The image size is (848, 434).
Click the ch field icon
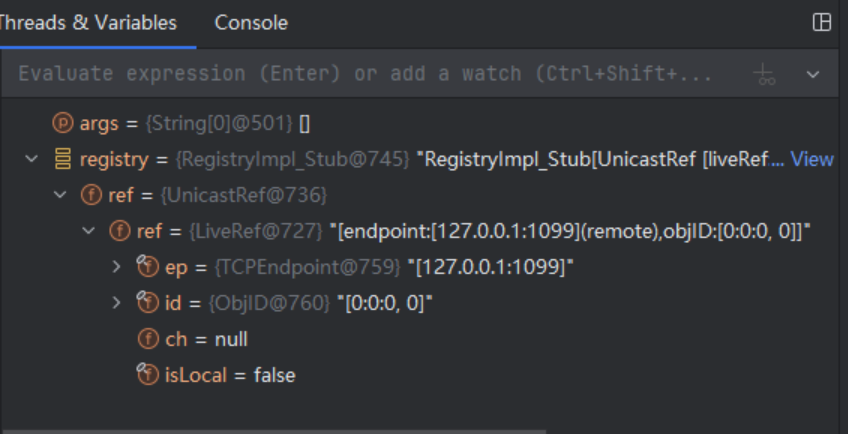tap(148, 339)
